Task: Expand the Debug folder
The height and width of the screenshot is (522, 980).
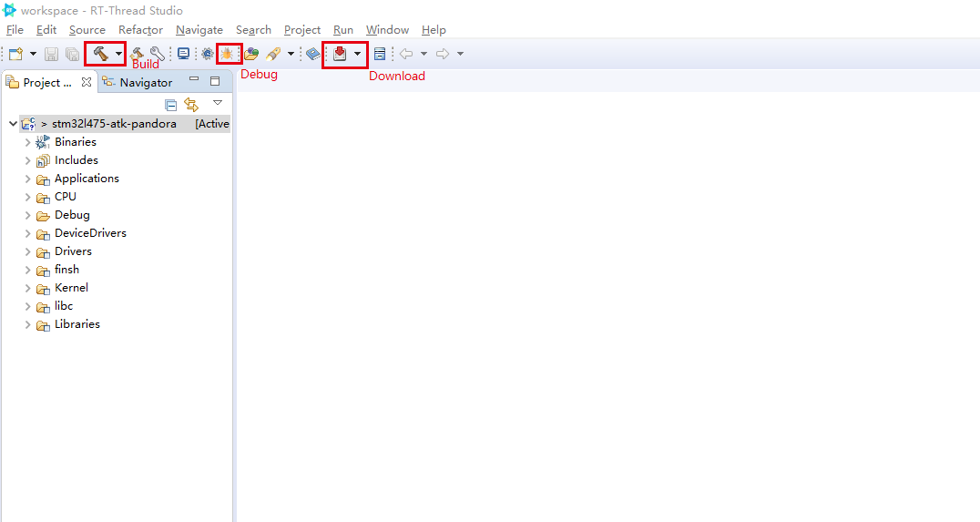Action: click(27, 215)
